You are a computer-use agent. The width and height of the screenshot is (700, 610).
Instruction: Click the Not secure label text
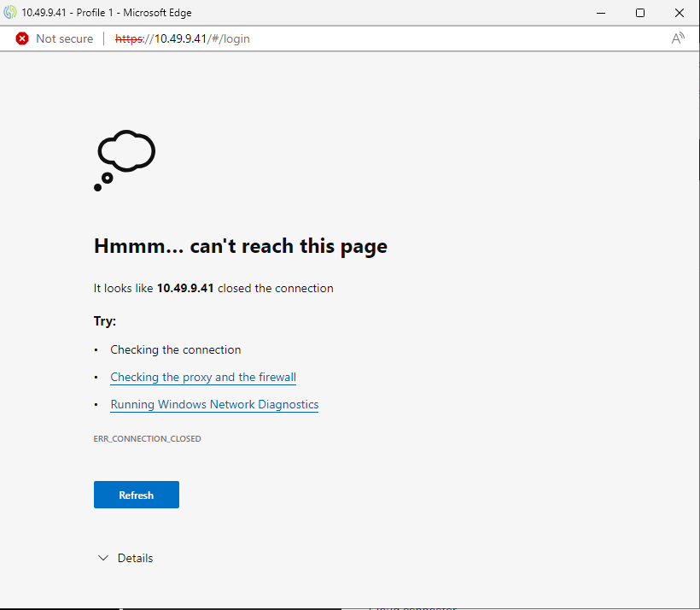click(x=64, y=38)
